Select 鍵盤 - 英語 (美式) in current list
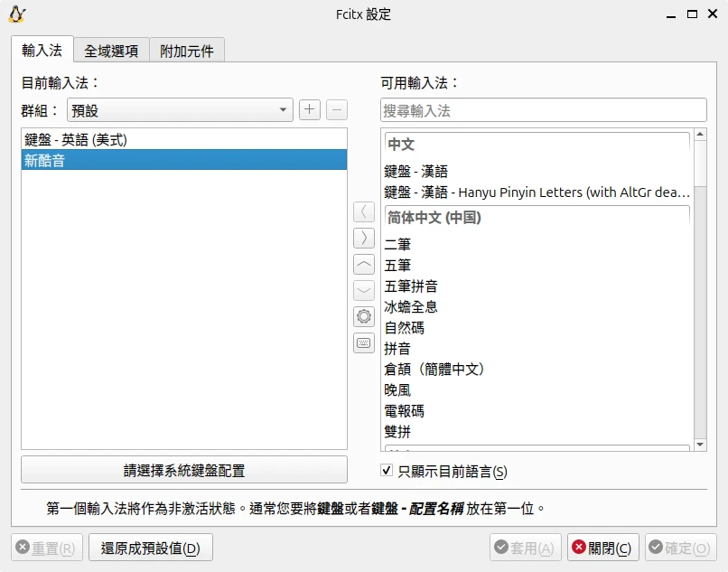The height and width of the screenshot is (572, 728). (184, 139)
